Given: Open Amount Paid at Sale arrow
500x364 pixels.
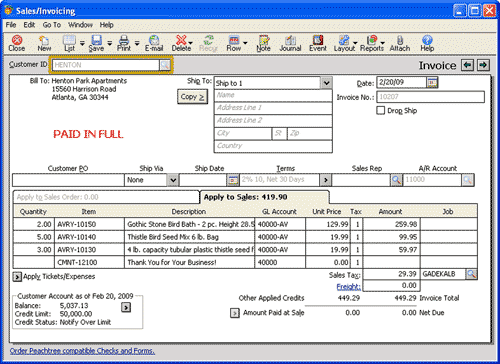Looking at the screenshot, I should pos(235,313).
